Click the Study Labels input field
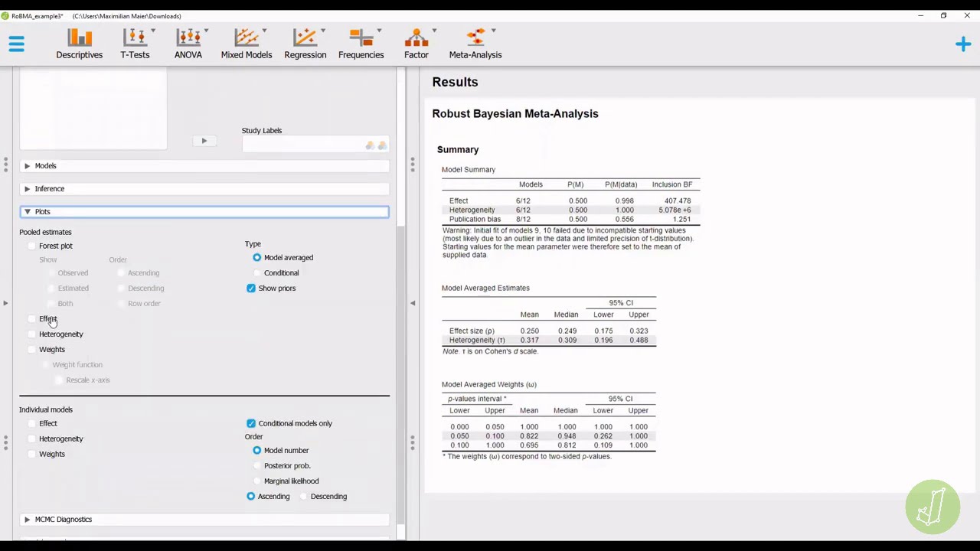Viewport: 980px width, 551px height. 315,145
